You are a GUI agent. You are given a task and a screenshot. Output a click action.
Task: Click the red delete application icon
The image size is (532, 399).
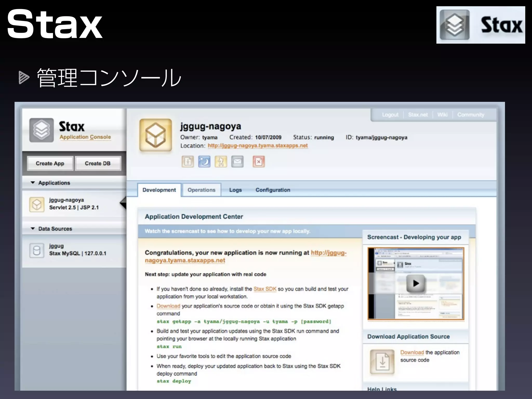click(259, 162)
